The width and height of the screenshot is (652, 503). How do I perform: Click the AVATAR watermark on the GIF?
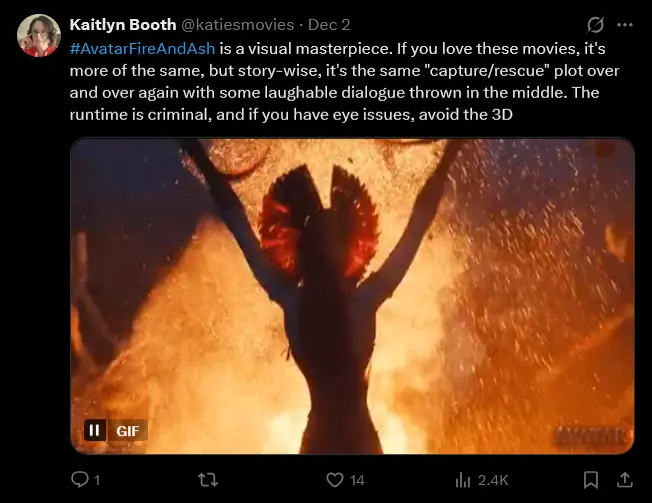[x=591, y=434]
